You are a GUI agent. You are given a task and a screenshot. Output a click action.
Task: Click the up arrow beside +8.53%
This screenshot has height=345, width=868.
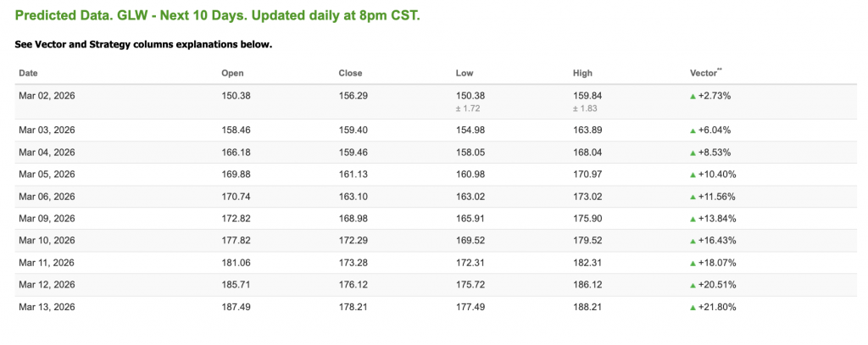pyautogui.click(x=693, y=153)
